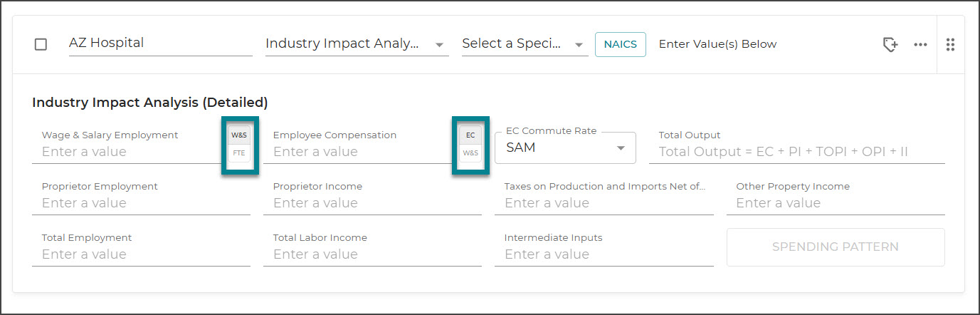Open the EC Commute Rate SAM dropdown
This screenshot has height=315, width=980.
[565, 148]
